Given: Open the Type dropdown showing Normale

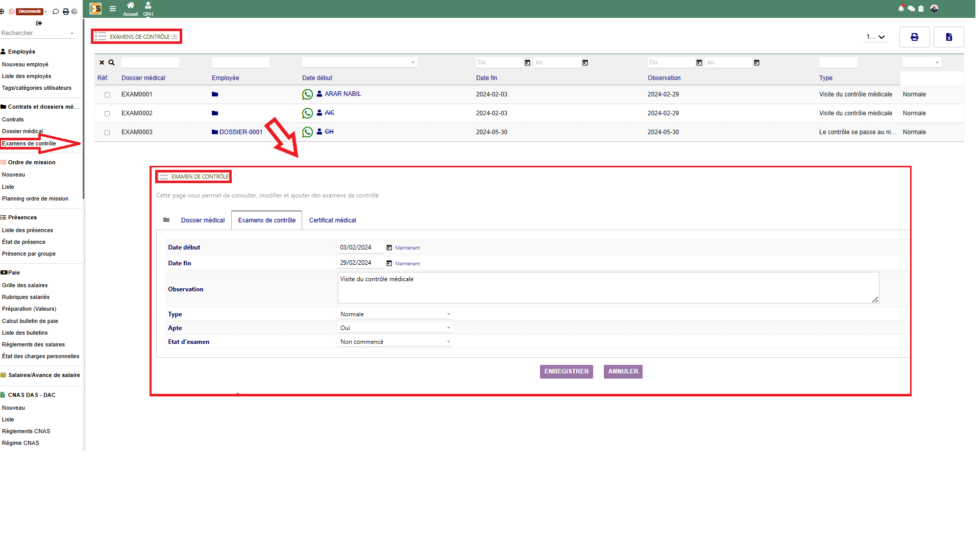Looking at the screenshot, I should (395, 314).
